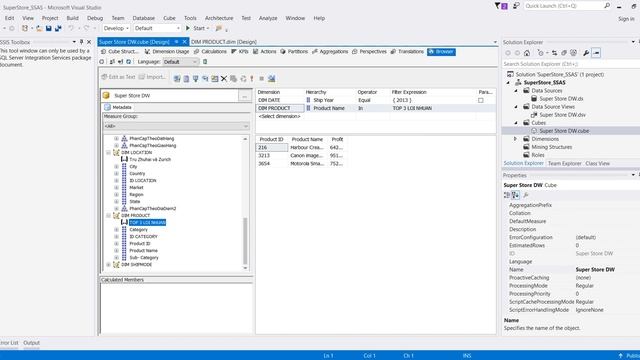Click the Cancel Query square icon
Screen dimensions: 640x360
261,78
